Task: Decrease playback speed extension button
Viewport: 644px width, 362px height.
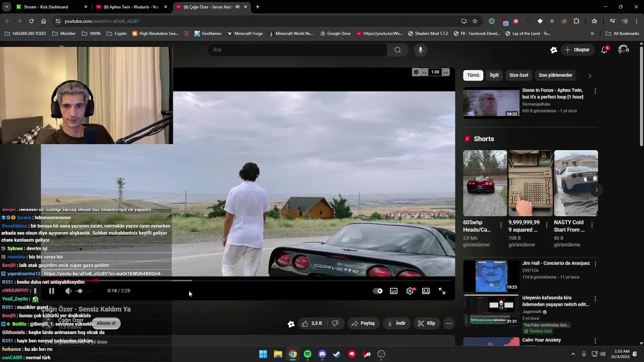Action: coord(424,72)
